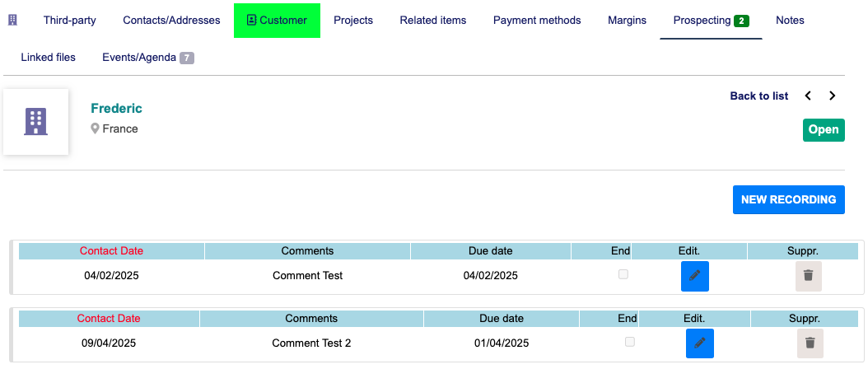Click the building icon beside Third-party tab
Viewport: 868px width, 369px height.
click(12, 20)
